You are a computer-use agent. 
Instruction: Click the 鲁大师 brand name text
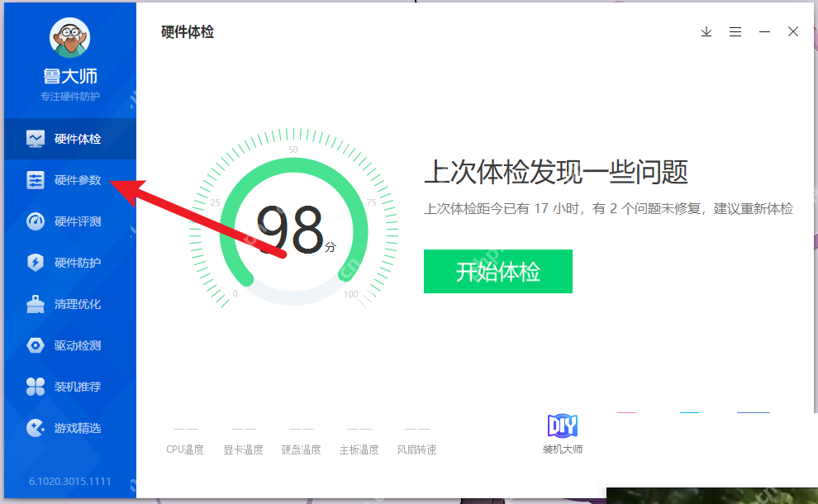(x=70, y=76)
